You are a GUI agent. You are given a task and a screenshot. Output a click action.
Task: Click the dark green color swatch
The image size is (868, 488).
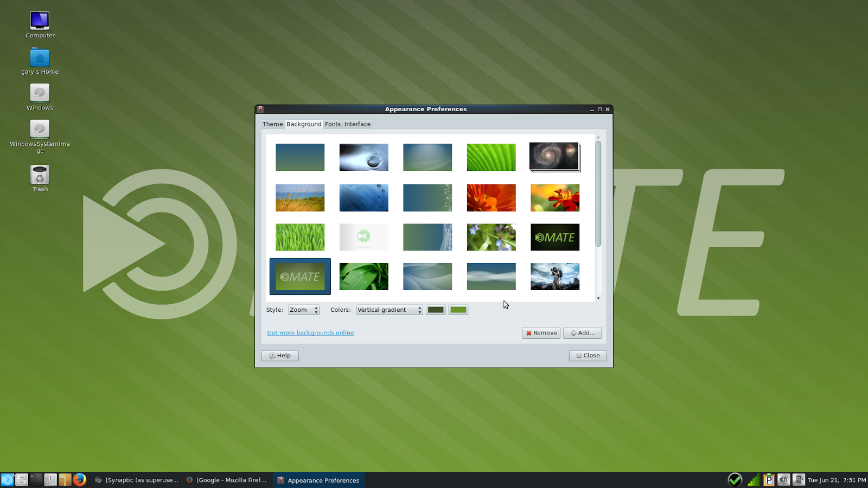[436, 310]
